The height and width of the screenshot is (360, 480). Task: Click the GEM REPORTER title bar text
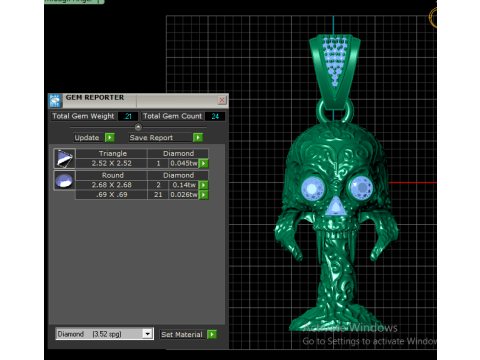(x=95, y=98)
